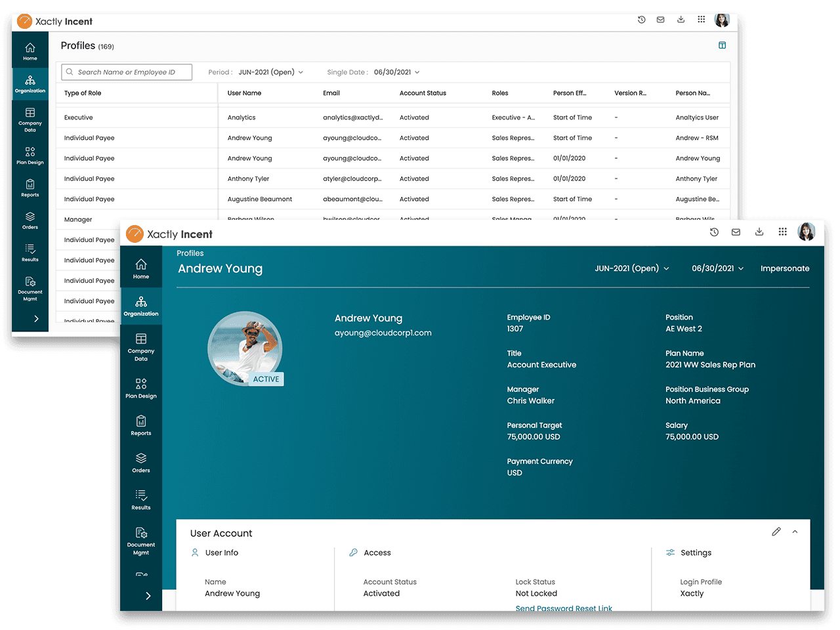This screenshot has width=840, height=630.
Task: Open the JUN-2021 (Open) dropdown on Andrew Young's profile
Action: [632, 268]
